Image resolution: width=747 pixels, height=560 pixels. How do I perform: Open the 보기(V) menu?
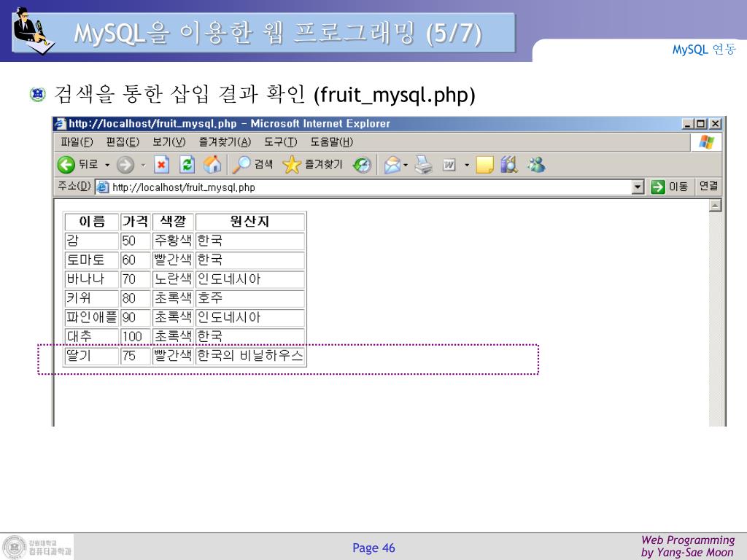(169, 142)
